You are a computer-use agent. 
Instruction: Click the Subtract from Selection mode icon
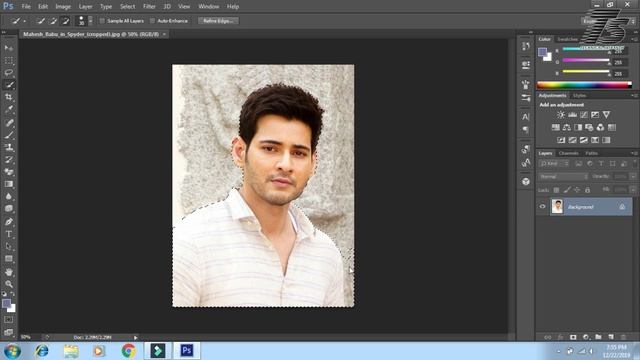pyautogui.click(x=65, y=20)
